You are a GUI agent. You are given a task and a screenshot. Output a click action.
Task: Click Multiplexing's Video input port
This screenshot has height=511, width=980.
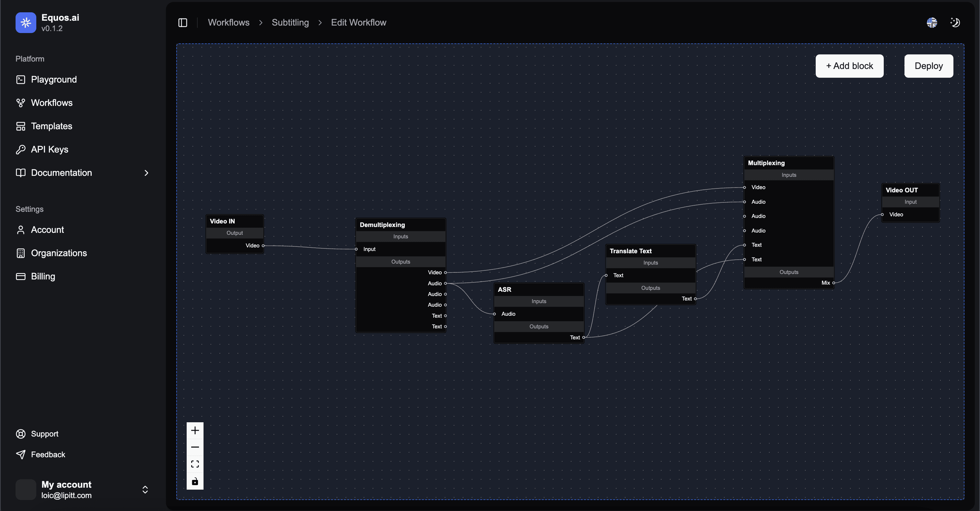744,187
